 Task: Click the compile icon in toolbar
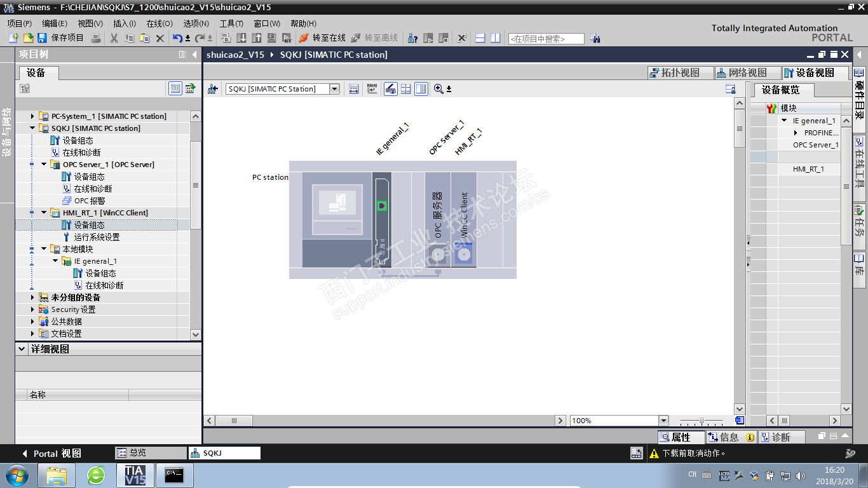(x=226, y=38)
